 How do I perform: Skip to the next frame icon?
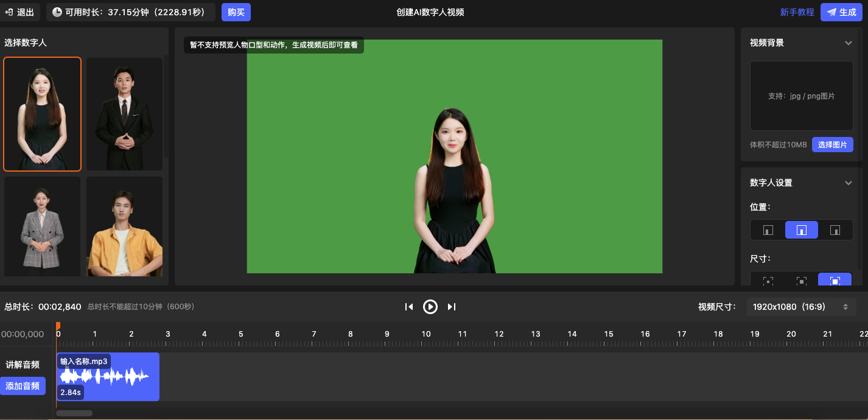pos(452,307)
